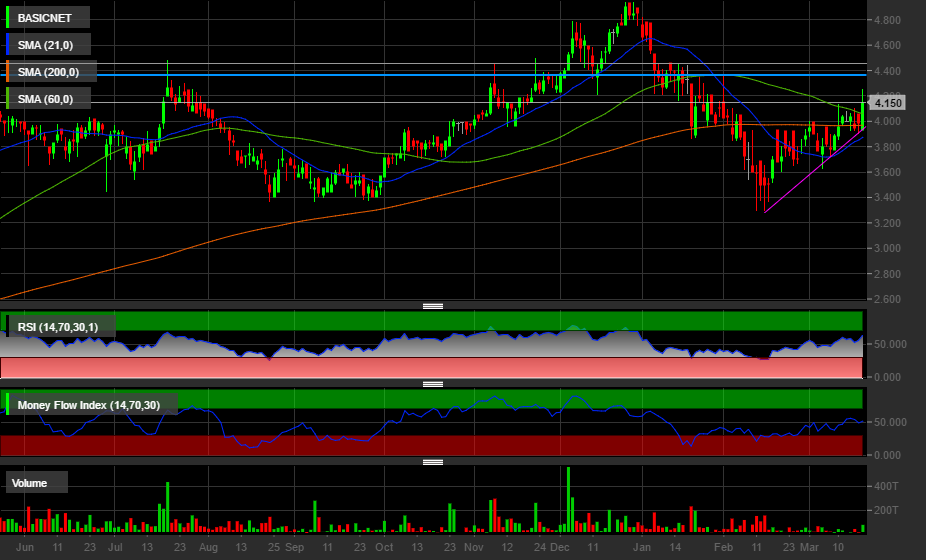The width and height of the screenshot is (926, 560).
Task: Click the 4.800 price axis label
Action: [888, 20]
